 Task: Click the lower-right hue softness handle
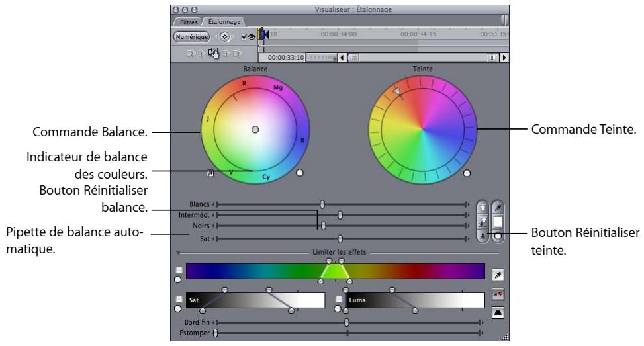349,281
